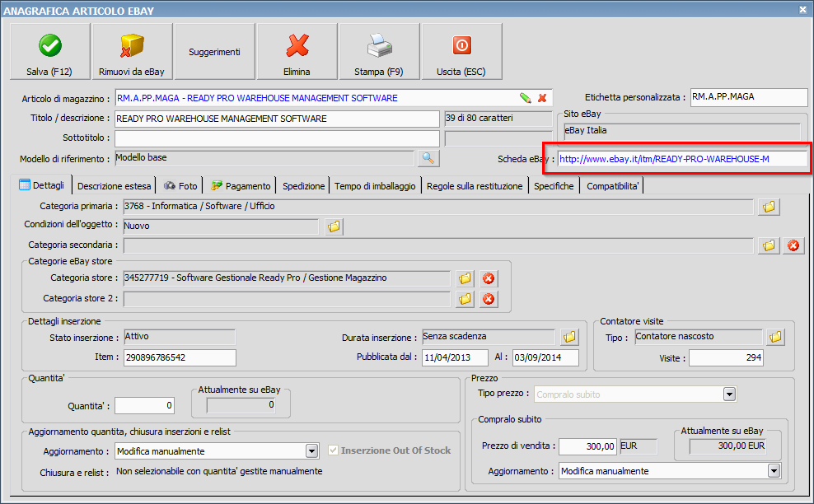
Task: Click the 300,00 EUR Attualmente su eBay value
Action: pyautogui.click(x=727, y=446)
